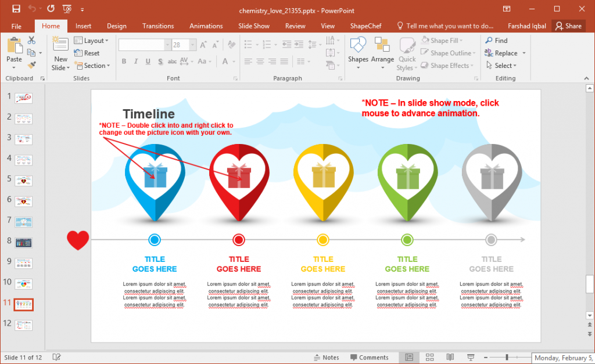Click the Cut scissors icon
595x364 pixels.
point(32,39)
